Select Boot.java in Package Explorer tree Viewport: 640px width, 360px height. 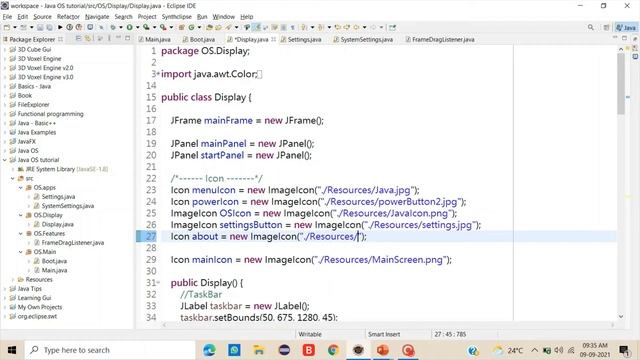point(54,261)
